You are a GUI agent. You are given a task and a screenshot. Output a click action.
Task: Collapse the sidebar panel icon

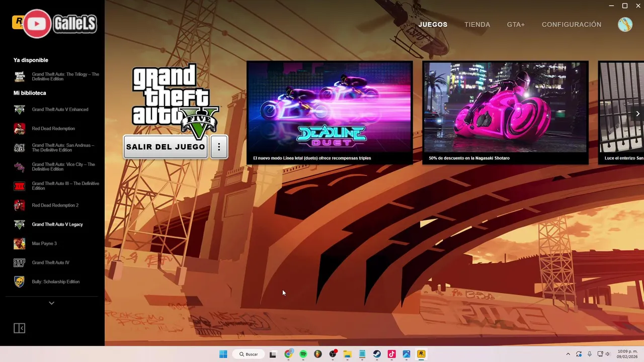click(19, 328)
